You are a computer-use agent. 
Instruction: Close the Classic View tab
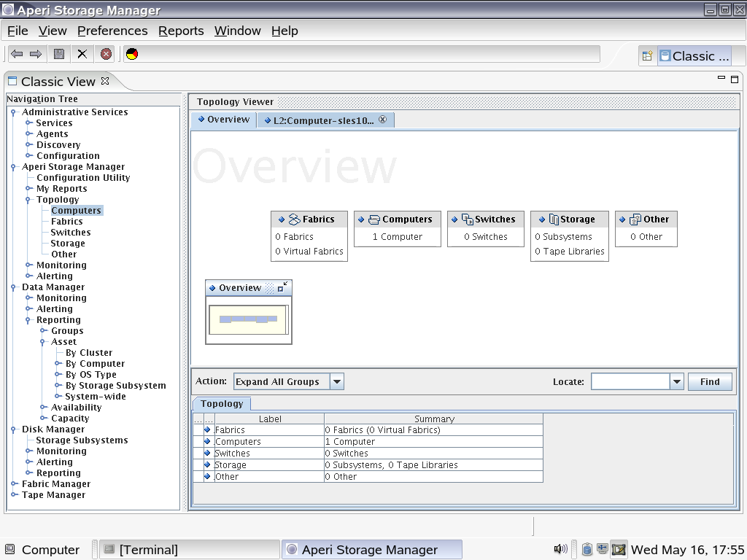click(105, 81)
